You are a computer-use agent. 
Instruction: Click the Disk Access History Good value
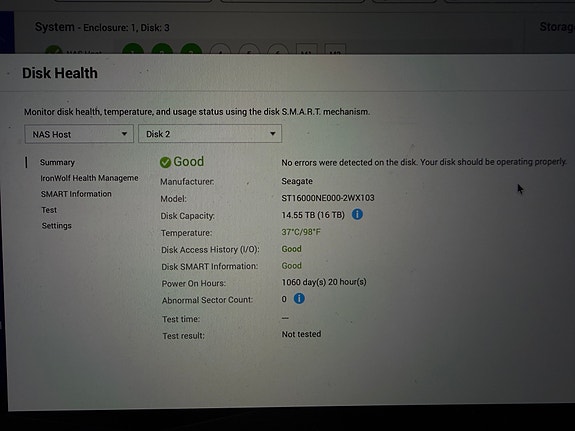coord(291,249)
